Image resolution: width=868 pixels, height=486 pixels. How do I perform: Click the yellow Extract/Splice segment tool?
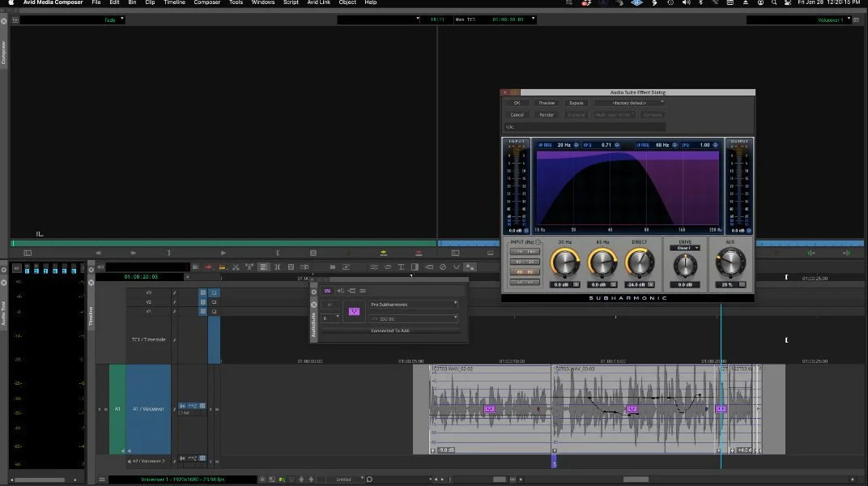(x=222, y=267)
